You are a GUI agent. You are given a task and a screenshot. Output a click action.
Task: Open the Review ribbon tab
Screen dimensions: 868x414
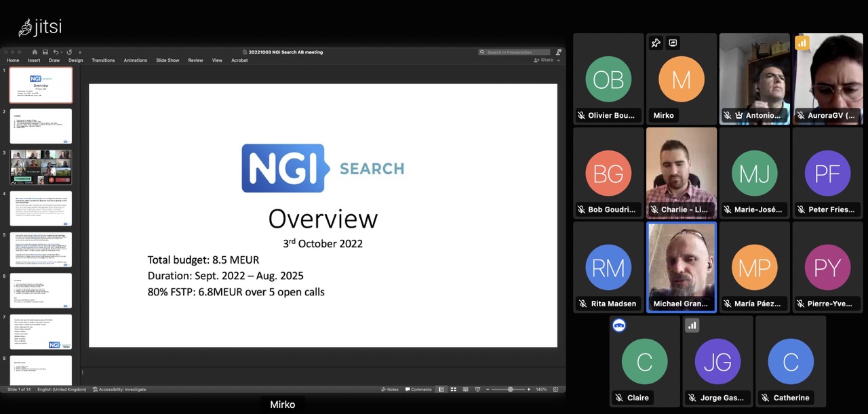195,60
